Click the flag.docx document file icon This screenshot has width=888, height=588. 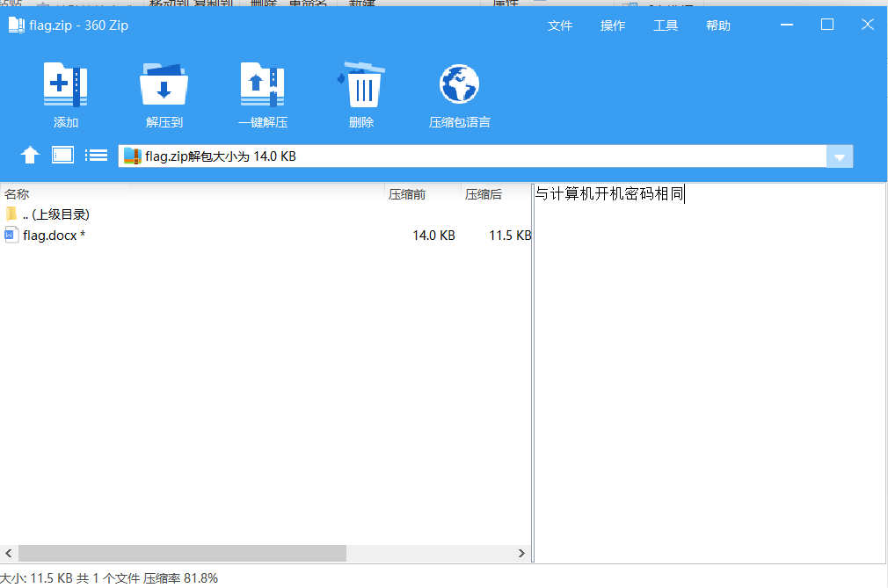pos(11,235)
